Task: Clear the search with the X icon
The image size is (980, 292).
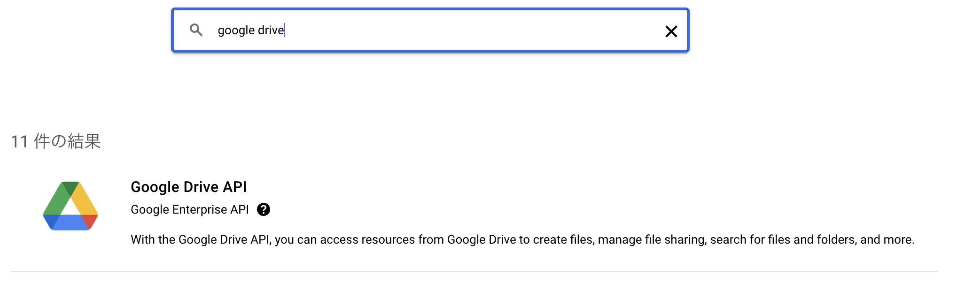Action: point(671,31)
